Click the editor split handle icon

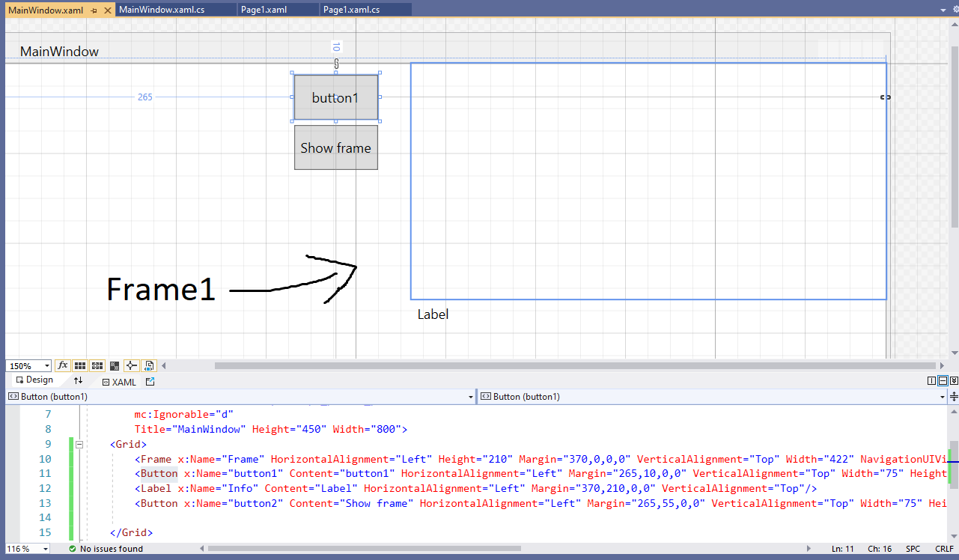click(954, 396)
